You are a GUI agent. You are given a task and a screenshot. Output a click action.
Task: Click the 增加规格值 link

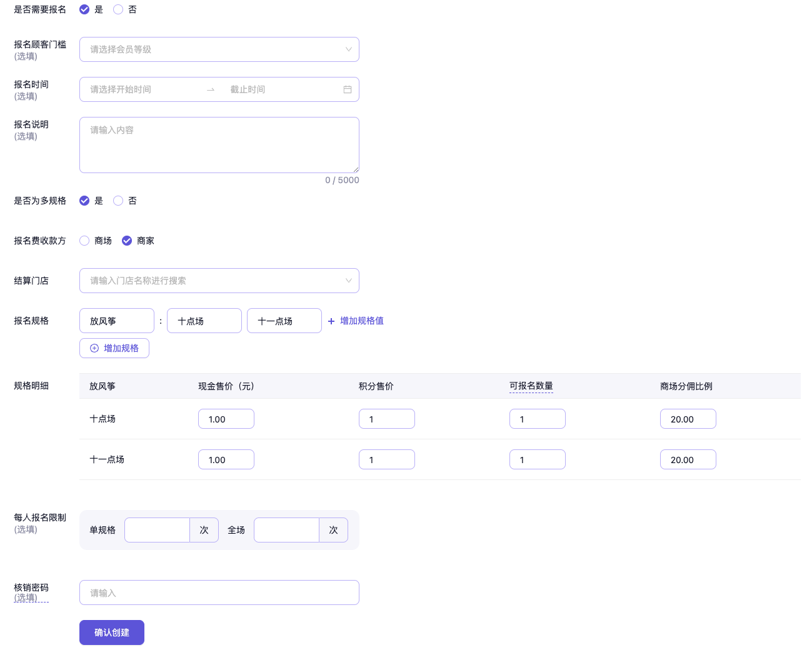coord(361,321)
